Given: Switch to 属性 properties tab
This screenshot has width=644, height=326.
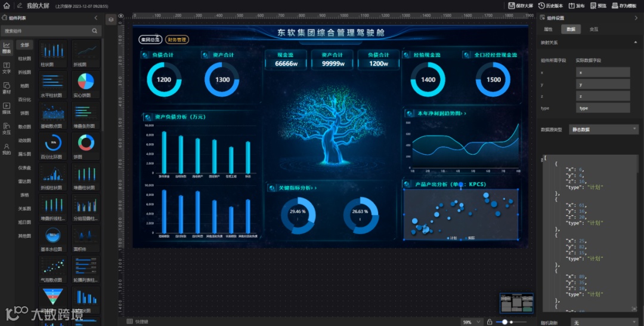Looking at the screenshot, I should click(549, 30).
